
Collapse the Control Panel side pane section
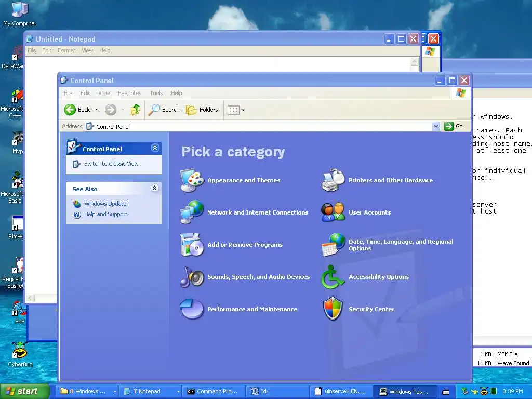[155, 148]
